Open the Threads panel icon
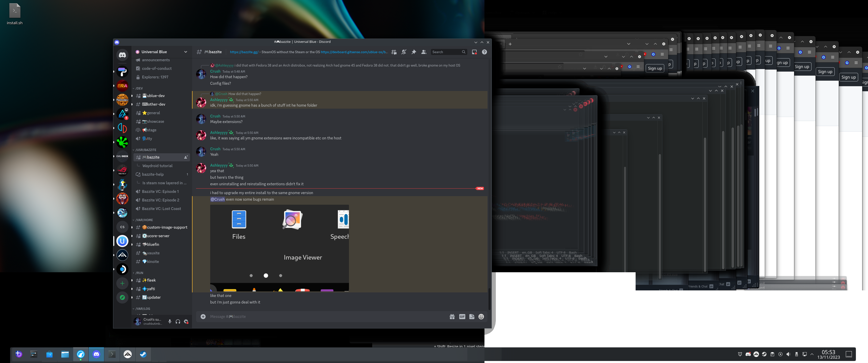 (394, 52)
